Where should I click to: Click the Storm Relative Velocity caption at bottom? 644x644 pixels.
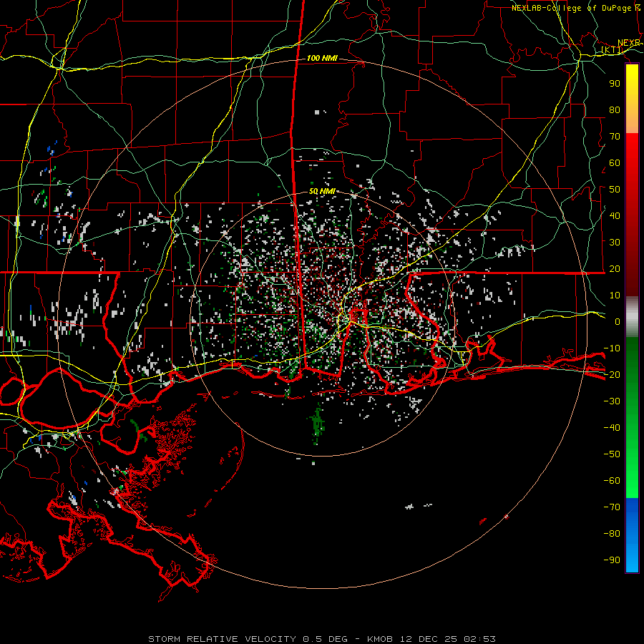321,639
